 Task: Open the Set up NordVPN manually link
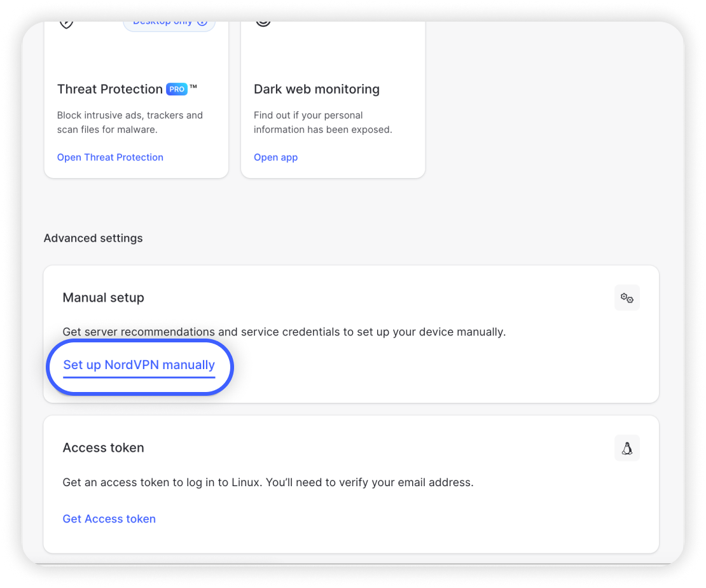139,365
